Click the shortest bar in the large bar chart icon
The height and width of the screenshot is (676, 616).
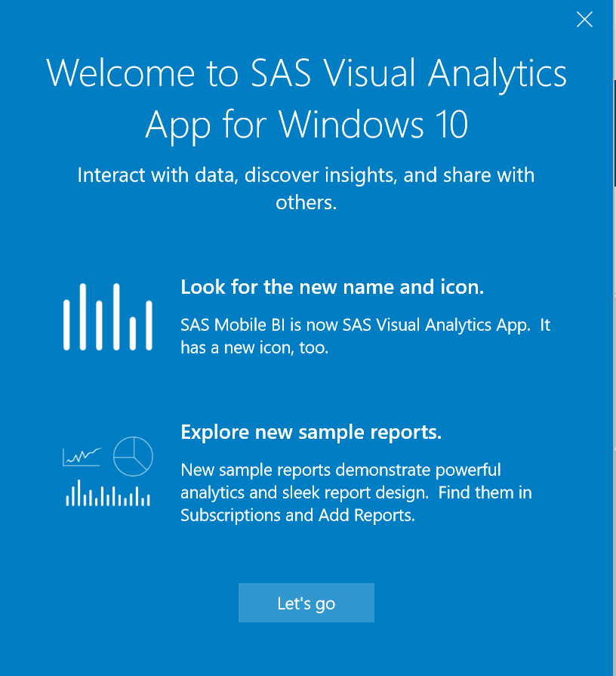point(133,333)
